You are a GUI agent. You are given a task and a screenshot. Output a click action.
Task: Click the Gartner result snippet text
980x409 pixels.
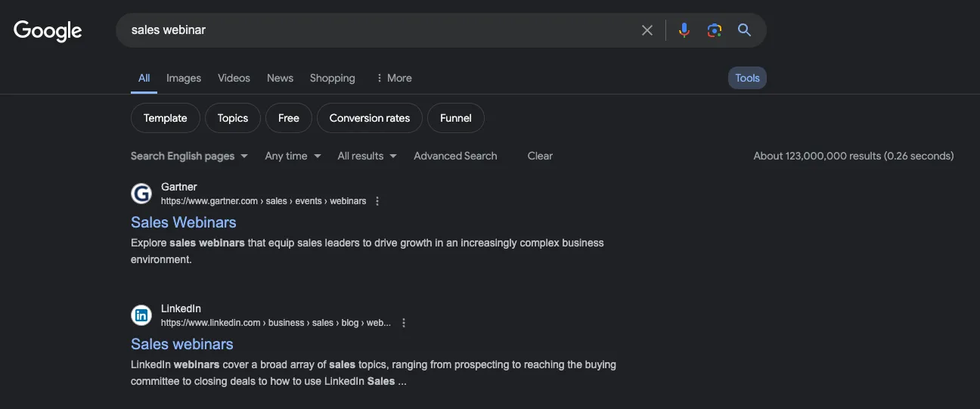pyautogui.click(x=367, y=251)
